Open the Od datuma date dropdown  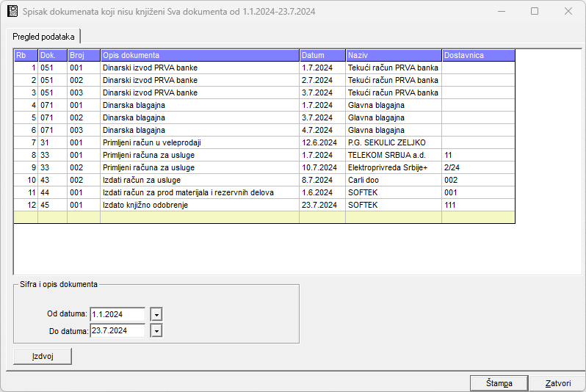156,314
